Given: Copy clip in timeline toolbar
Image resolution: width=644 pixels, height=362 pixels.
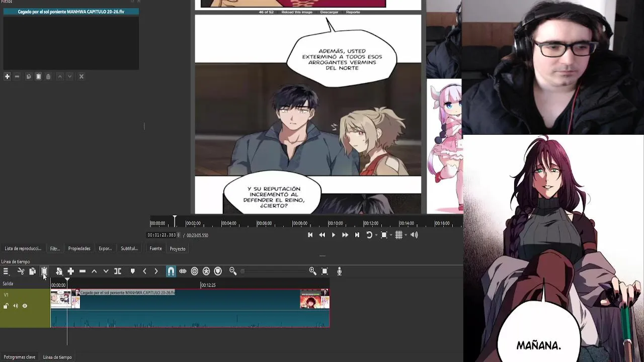Looking at the screenshot, I should (x=32, y=271).
